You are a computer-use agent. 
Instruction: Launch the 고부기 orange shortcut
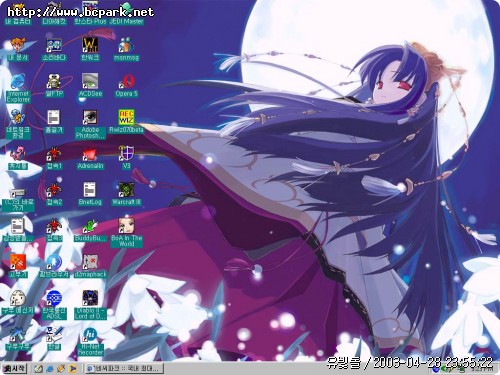pyautogui.click(x=18, y=266)
